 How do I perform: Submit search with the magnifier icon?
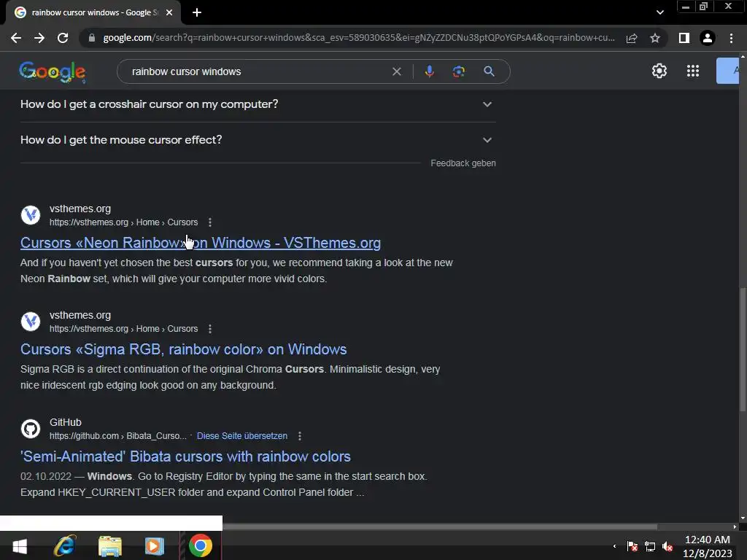[x=489, y=71]
